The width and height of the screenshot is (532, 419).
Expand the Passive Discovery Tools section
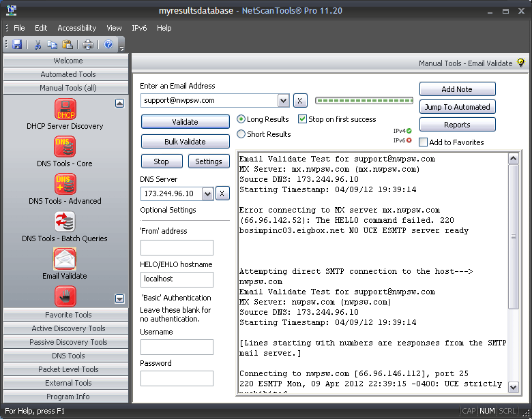[66, 342]
